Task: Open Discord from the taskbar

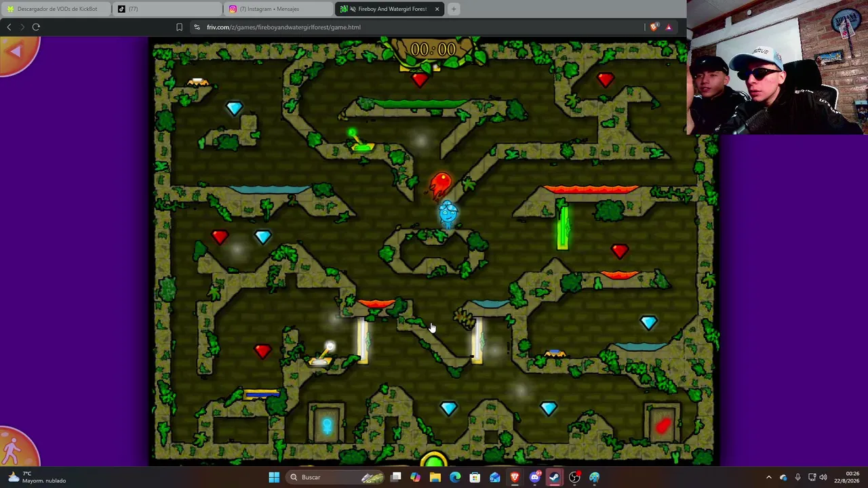Action: click(x=534, y=477)
